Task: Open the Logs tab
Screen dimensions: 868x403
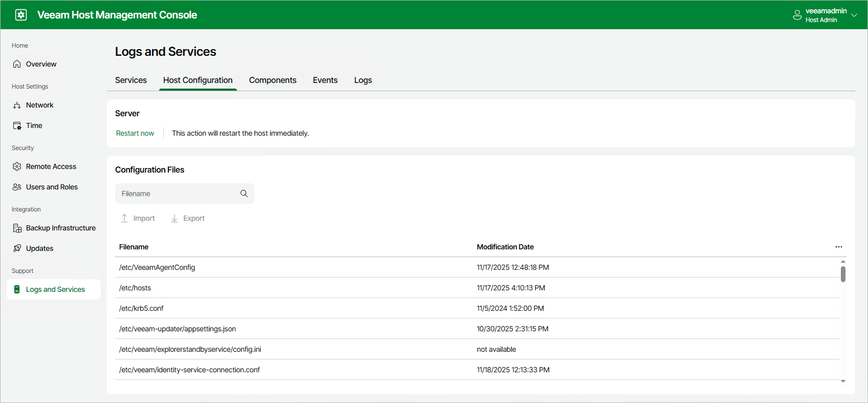Action: coord(363,80)
